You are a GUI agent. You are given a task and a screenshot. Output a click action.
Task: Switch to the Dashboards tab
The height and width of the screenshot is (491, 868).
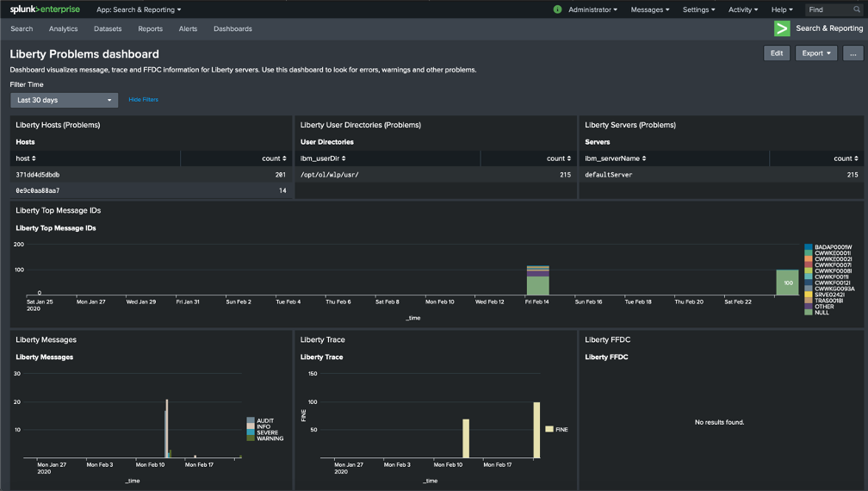click(232, 28)
